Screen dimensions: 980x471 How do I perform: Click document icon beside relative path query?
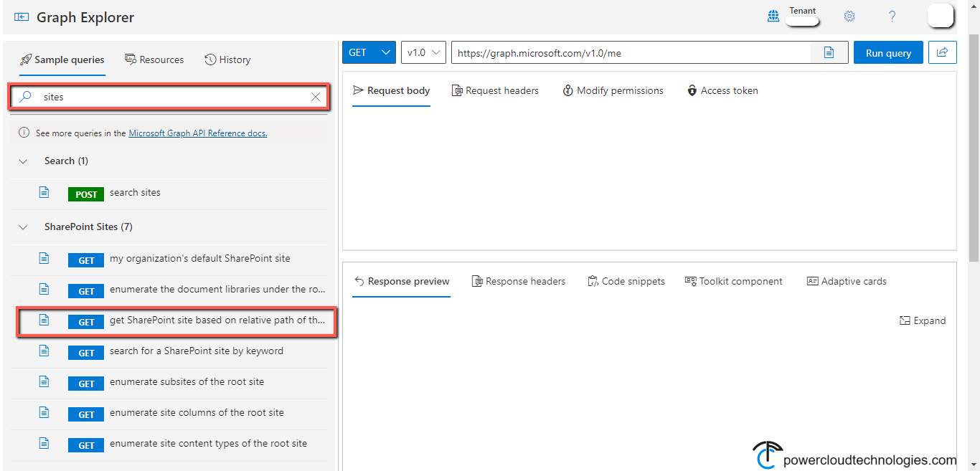tap(44, 320)
